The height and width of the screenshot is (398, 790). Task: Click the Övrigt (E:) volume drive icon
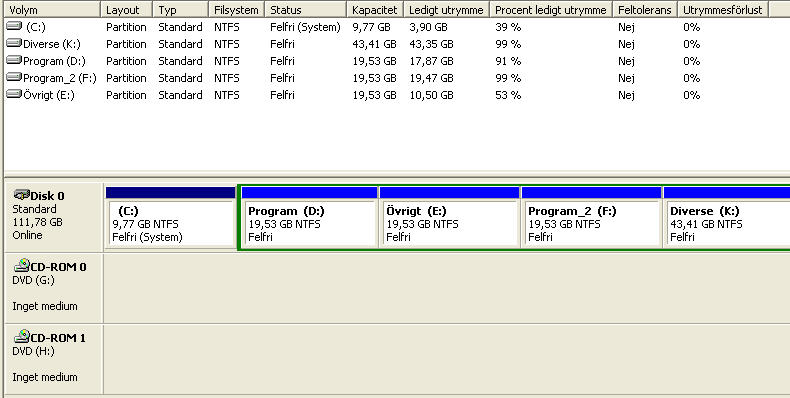pyautogui.click(x=14, y=95)
